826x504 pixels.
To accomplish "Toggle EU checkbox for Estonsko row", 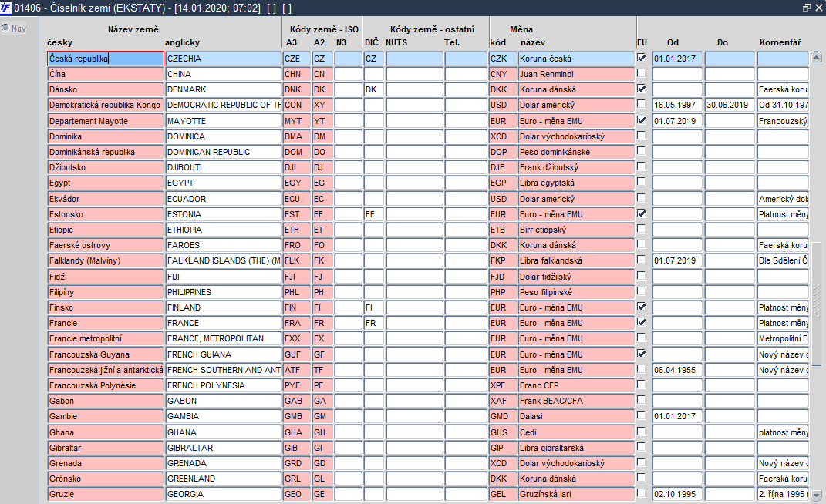I will [x=641, y=213].
